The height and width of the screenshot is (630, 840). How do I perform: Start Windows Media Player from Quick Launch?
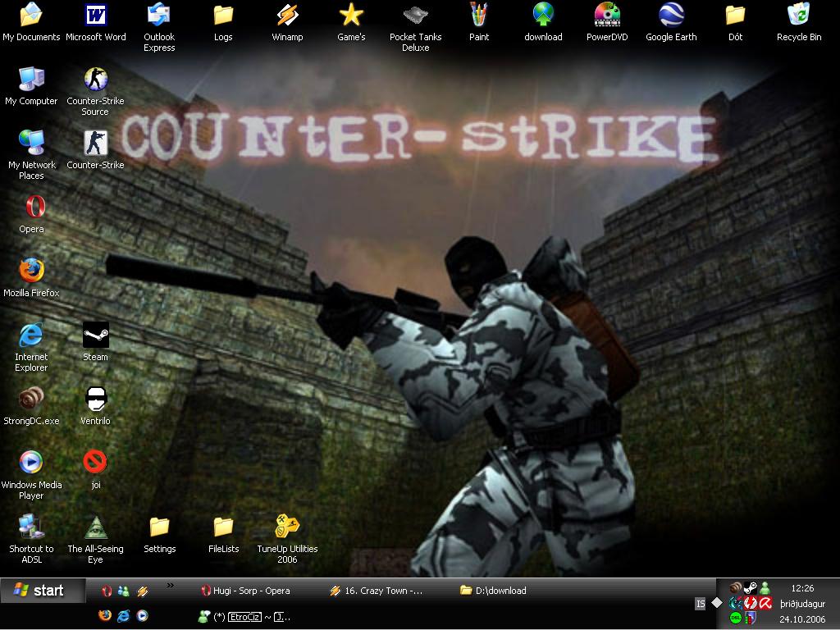point(142,615)
